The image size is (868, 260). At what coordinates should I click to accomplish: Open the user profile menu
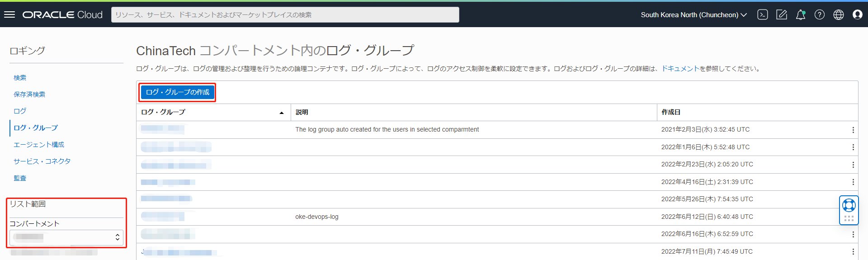click(858, 14)
